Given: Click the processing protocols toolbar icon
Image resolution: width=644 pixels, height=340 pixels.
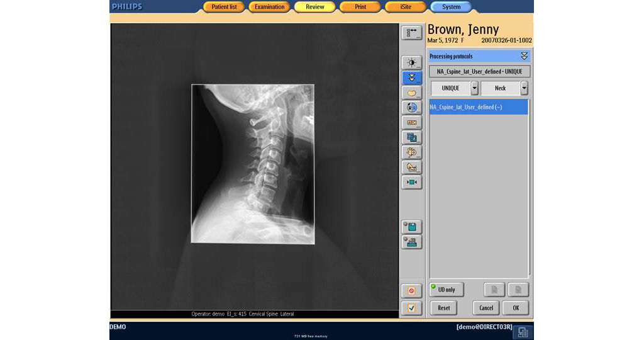Looking at the screenshot, I should click(x=412, y=77).
